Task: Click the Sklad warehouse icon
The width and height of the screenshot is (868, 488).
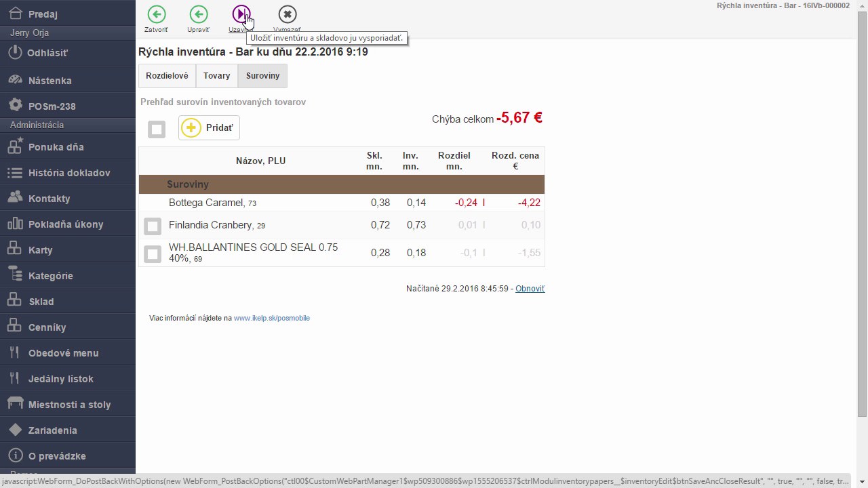Action: [x=15, y=300]
